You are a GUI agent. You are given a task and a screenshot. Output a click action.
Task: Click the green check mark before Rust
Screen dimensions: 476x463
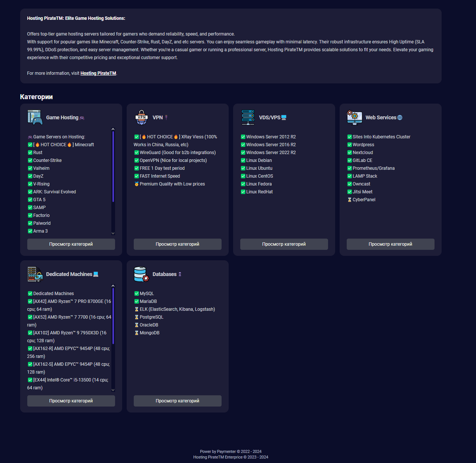(x=30, y=152)
